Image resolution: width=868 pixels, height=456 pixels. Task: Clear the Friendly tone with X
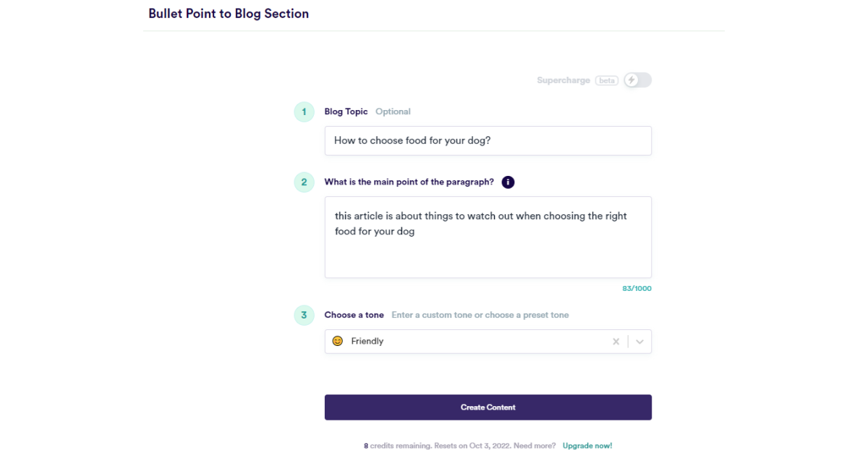click(x=616, y=342)
